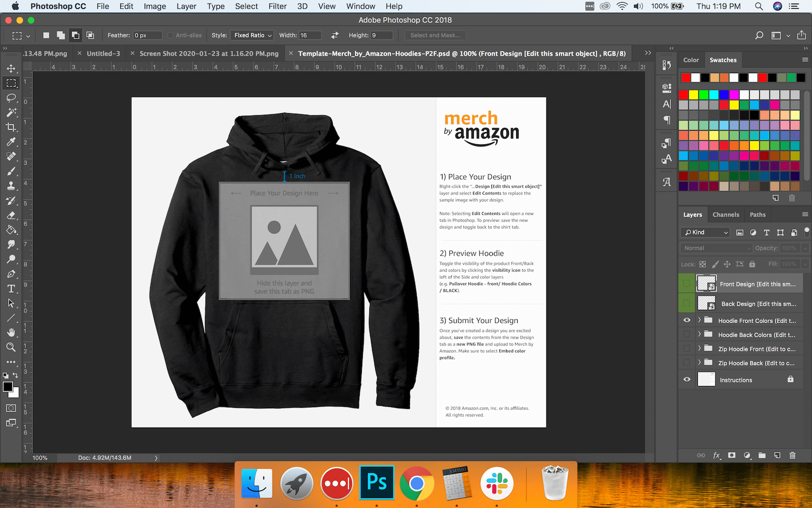Open the Layer menu

pyautogui.click(x=186, y=6)
